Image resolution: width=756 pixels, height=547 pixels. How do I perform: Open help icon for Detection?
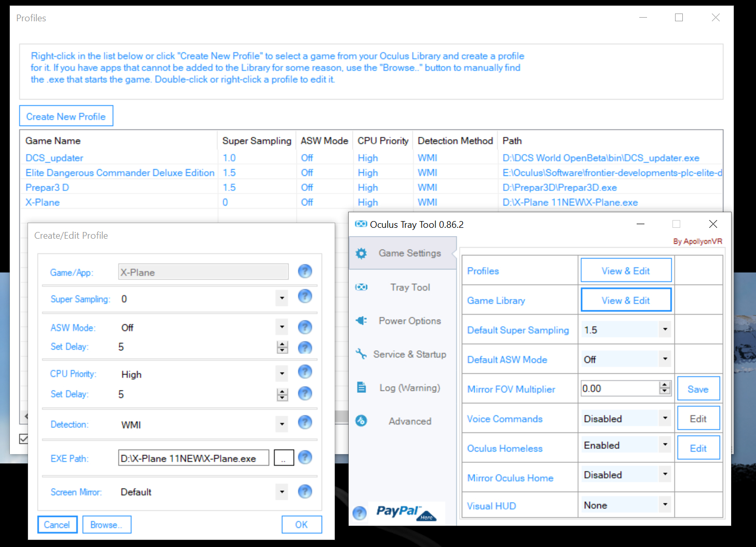pos(305,422)
